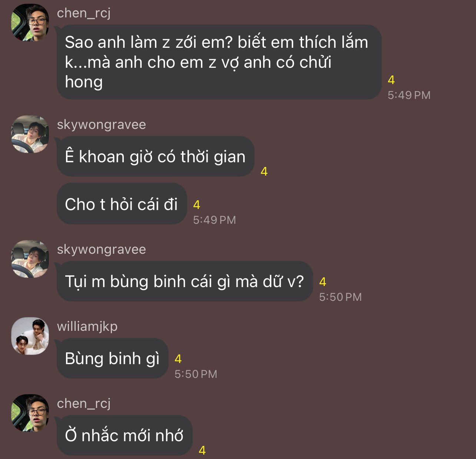Click username chen_rcj above first message
This screenshot has height=459, width=476.
(x=84, y=13)
